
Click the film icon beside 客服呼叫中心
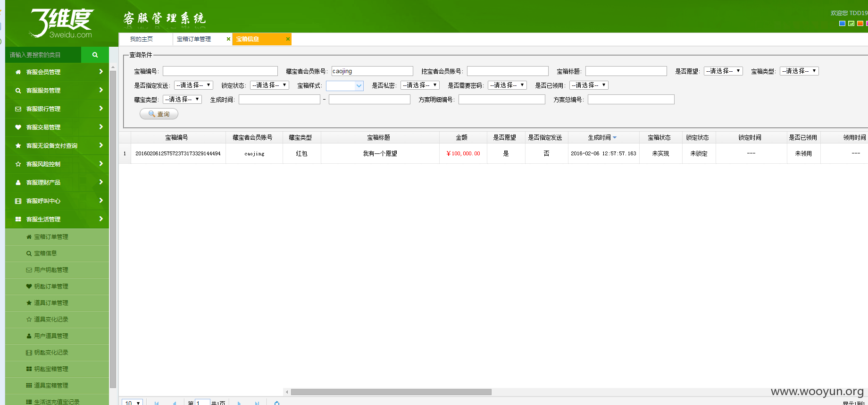point(18,201)
